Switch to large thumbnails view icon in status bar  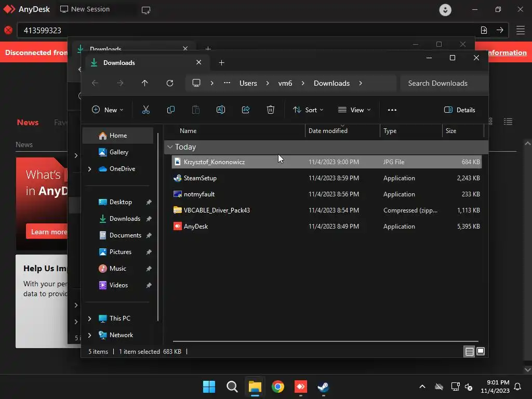click(x=481, y=352)
